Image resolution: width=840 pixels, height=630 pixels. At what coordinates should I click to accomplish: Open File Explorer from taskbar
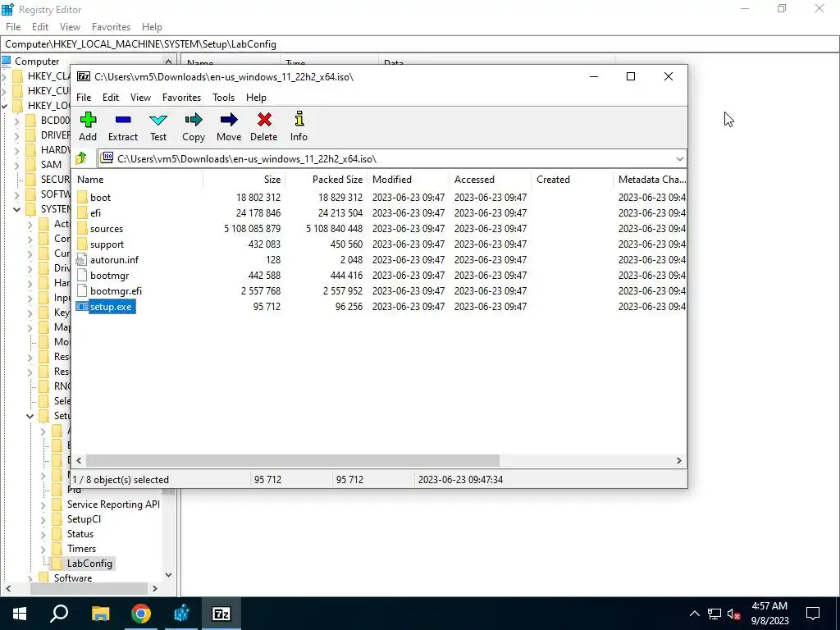click(x=100, y=614)
